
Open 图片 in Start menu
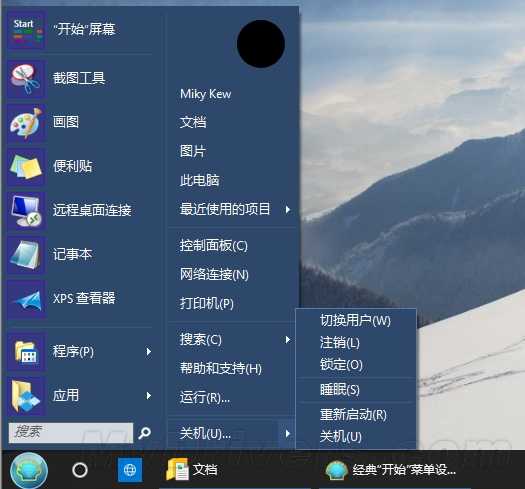click(193, 151)
